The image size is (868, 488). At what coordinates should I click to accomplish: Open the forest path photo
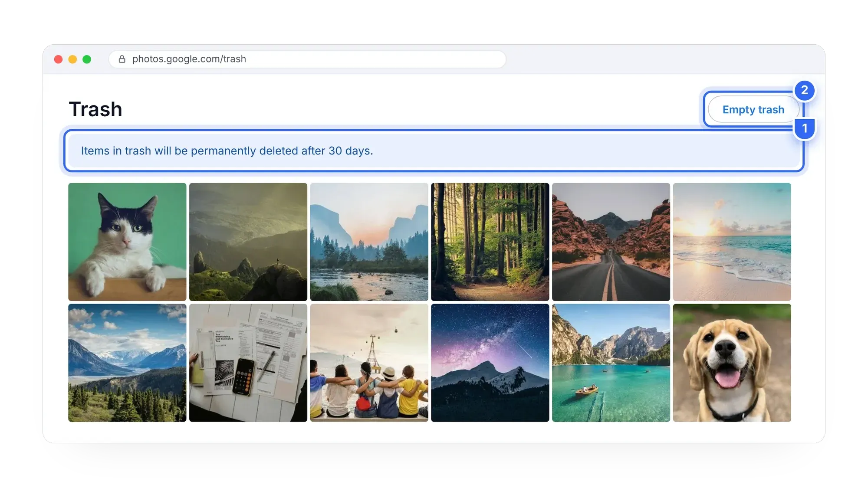point(490,242)
